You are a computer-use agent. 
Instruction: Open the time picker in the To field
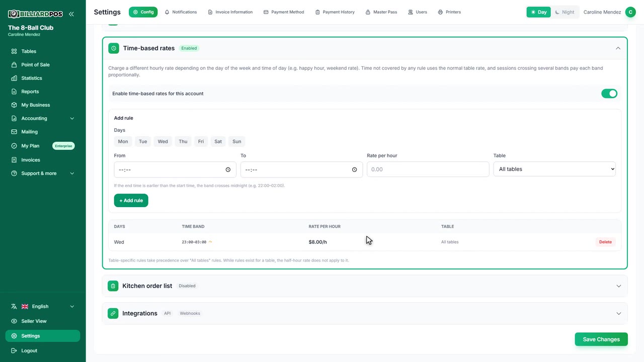354,169
